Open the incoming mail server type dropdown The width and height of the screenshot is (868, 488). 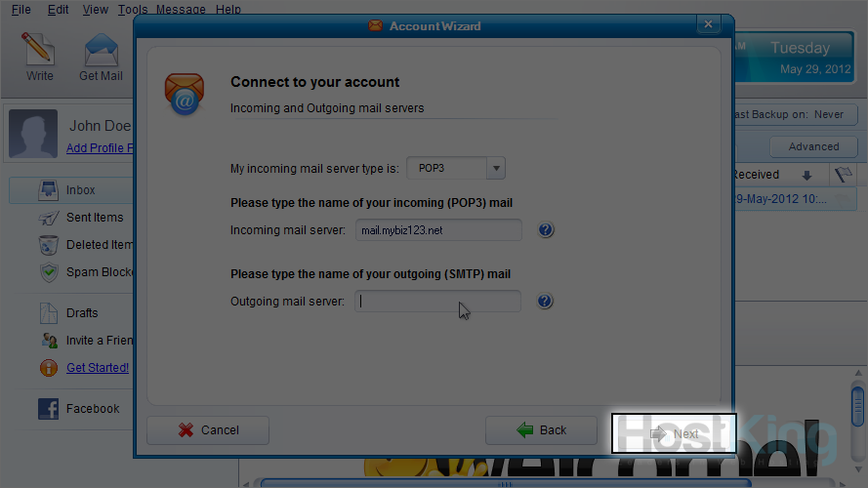(x=496, y=168)
